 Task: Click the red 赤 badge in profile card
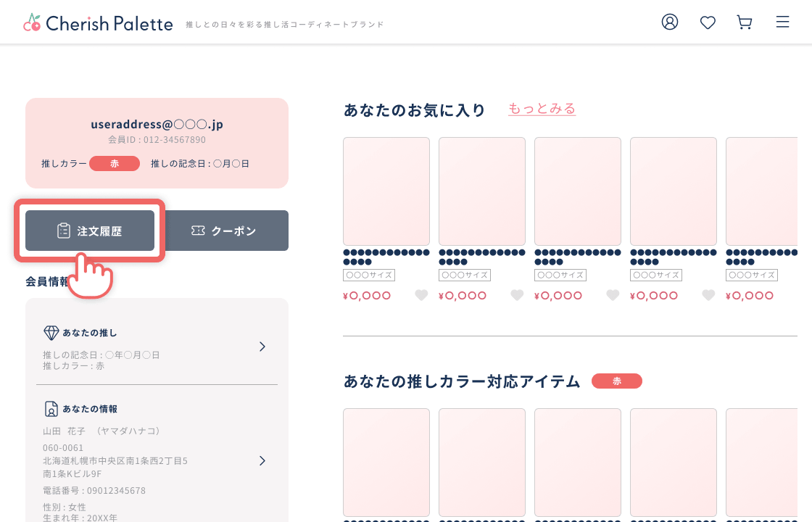coord(115,164)
